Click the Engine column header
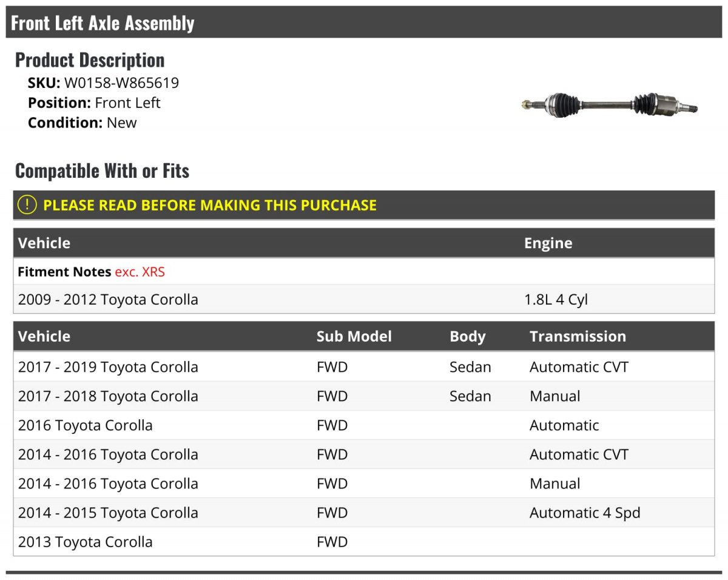Viewport: 728px width, 580px height. 548,243
